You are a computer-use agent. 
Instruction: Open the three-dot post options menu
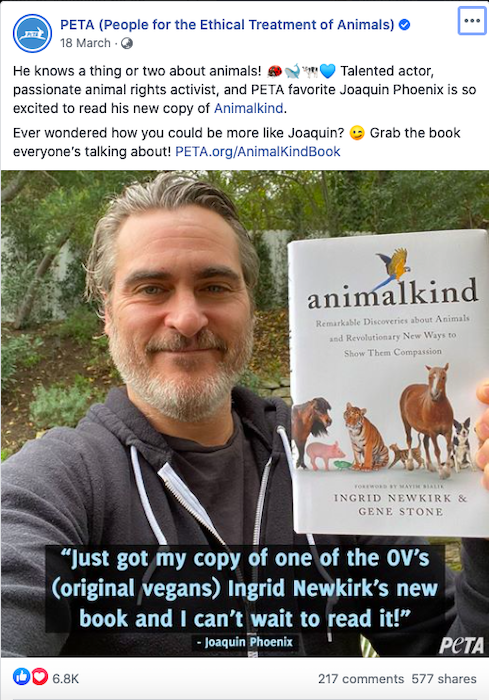click(x=472, y=21)
